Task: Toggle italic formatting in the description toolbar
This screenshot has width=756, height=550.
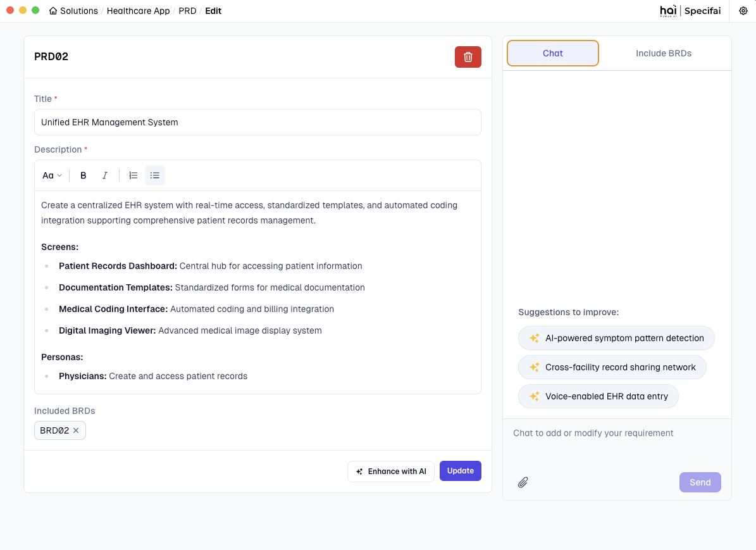Action: [104, 175]
